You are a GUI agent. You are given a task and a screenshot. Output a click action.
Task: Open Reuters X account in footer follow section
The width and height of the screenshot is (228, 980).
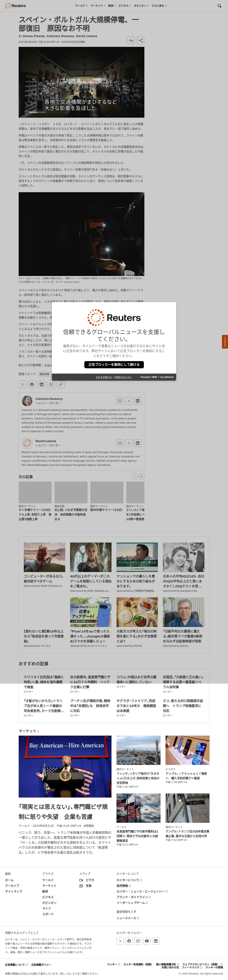pos(120,941)
